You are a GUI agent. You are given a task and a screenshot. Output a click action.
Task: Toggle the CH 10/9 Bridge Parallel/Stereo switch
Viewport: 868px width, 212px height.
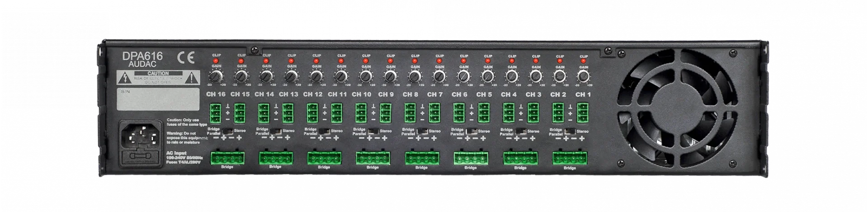tap(374, 131)
